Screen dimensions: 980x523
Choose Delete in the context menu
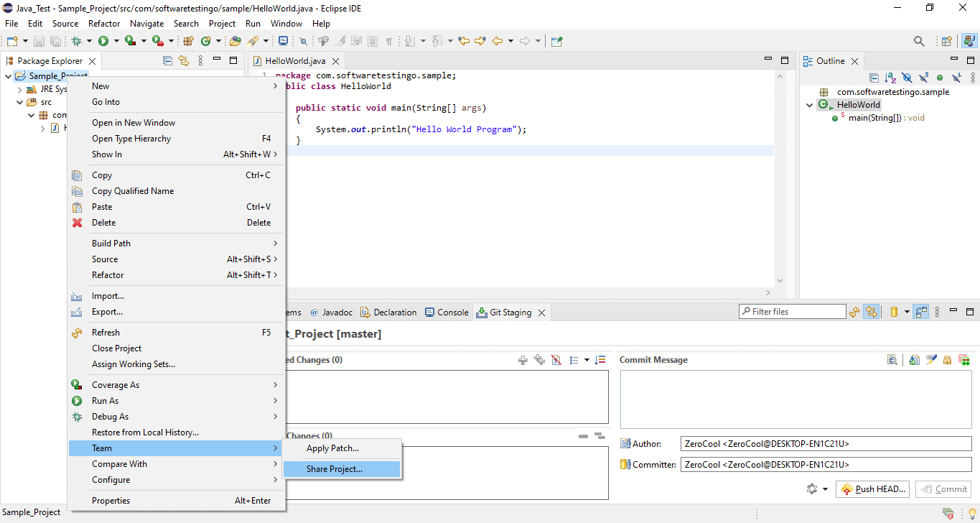coord(176,223)
